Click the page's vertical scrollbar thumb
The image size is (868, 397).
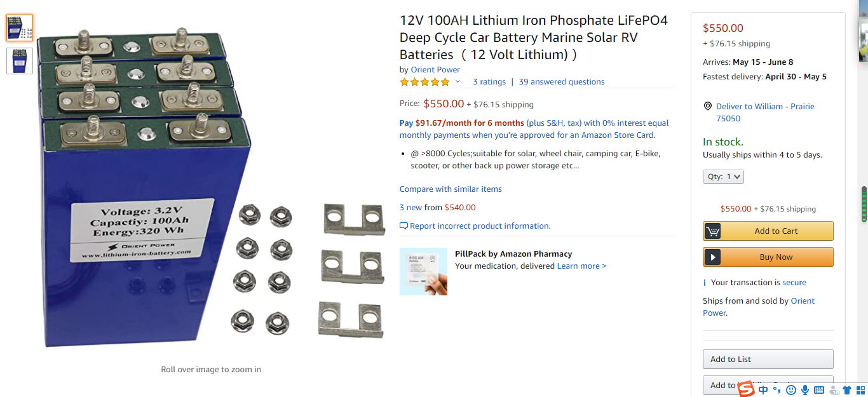864,204
